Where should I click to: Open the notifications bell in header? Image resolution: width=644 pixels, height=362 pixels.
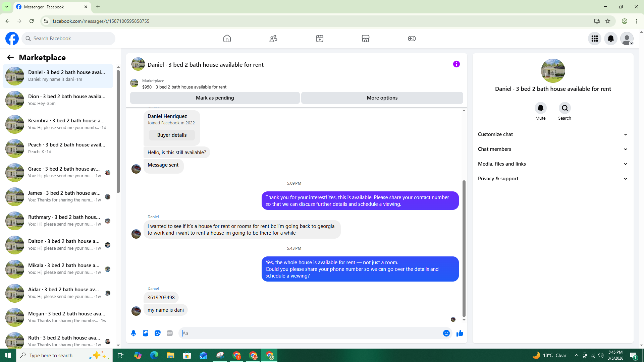tap(610, 39)
